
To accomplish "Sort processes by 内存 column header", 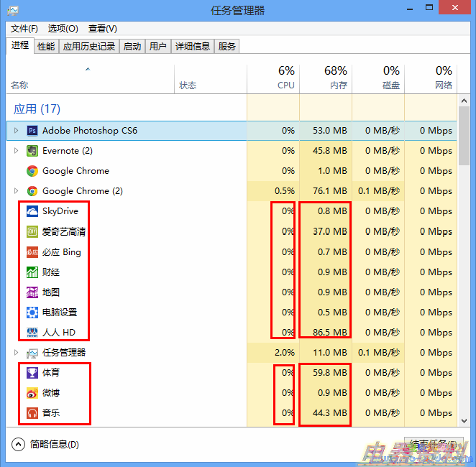I will pyautogui.click(x=325, y=78).
